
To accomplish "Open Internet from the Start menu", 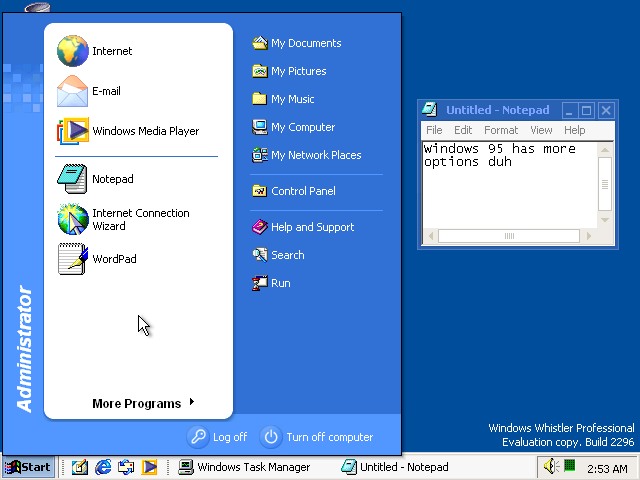I will pos(95,51).
